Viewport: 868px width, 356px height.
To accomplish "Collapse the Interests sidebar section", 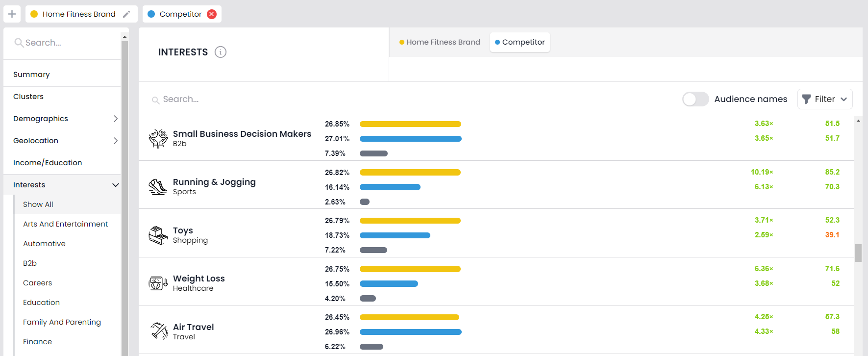I will pos(115,185).
